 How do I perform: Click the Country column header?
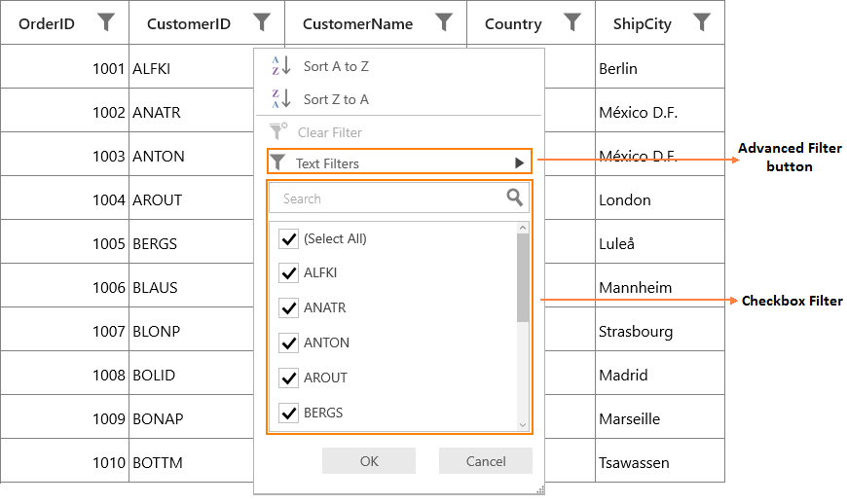[531, 22]
